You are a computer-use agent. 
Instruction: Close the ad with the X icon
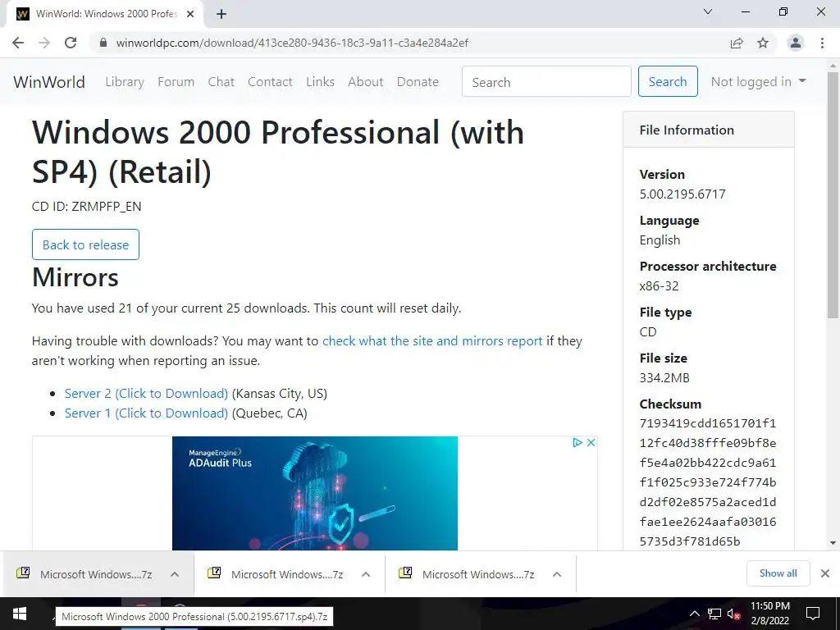pos(591,442)
